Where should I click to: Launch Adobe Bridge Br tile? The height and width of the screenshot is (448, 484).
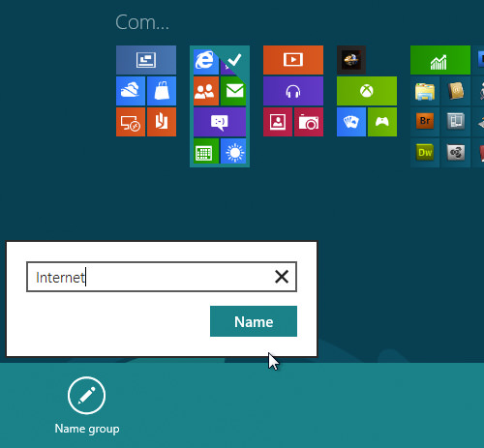coord(425,121)
